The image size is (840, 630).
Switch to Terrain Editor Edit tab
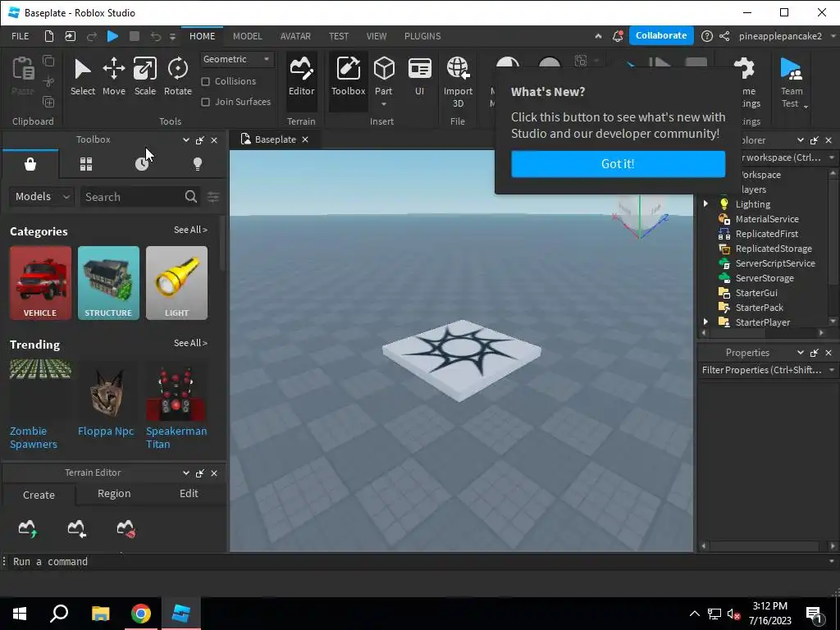189,493
